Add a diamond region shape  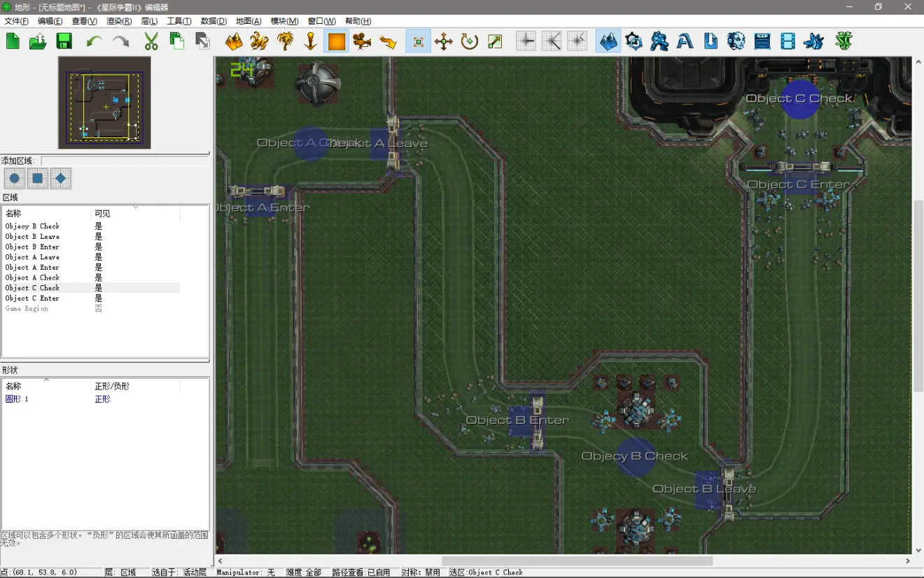[x=61, y=179]
